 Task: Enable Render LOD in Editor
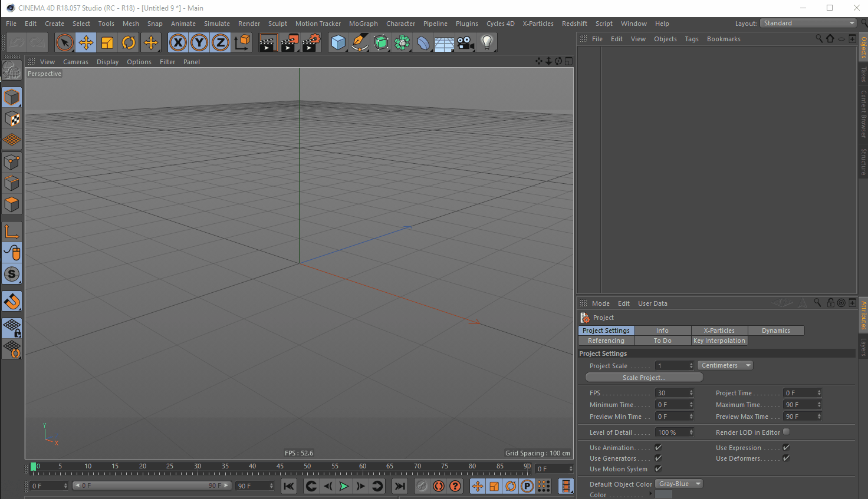coord(786,432)
